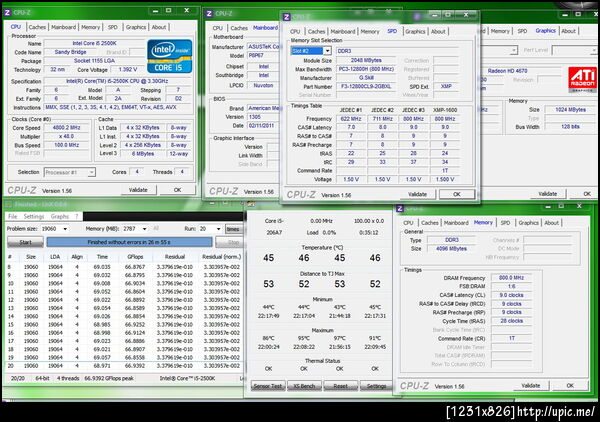Click the Z icon of the SPD CPU-Z window
Screen dimensions: 600x422
(x=287, y=17)
